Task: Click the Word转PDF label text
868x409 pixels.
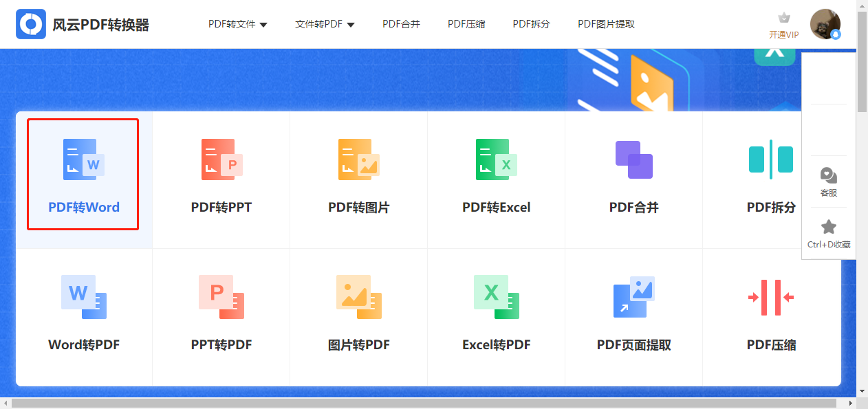Action: point(84,344)
